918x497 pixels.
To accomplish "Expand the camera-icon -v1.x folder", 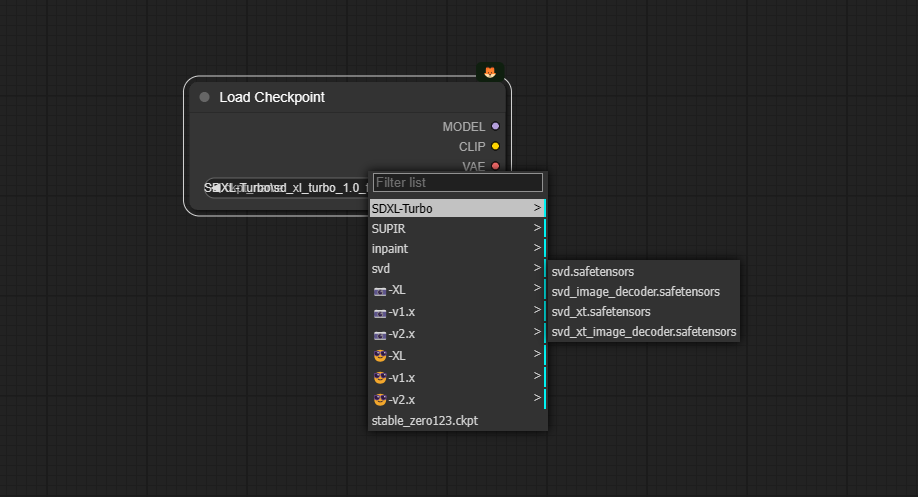I will tap(458, 311).
